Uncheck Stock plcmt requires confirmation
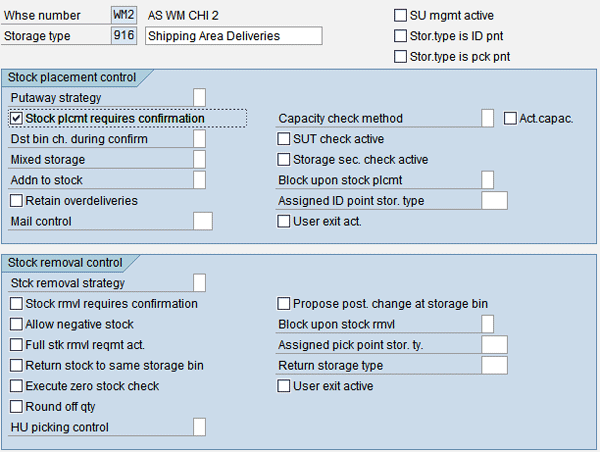600x452 pixels. (17, 119)
